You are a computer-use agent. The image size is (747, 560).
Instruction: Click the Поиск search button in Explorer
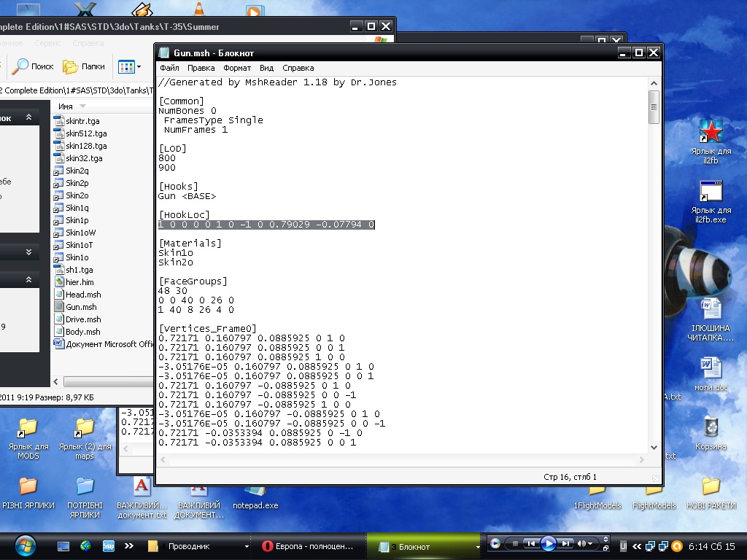(32, 66)
